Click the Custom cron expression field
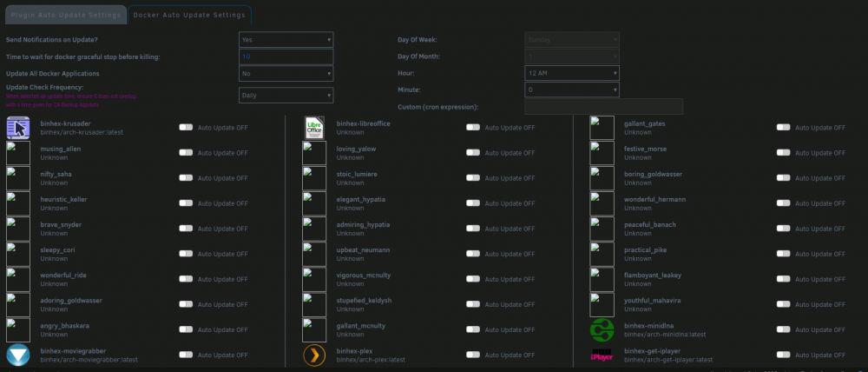 click(604, 106)
